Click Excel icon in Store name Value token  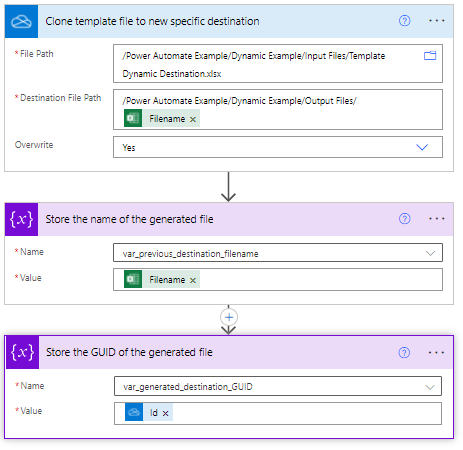click(x=133, y=279)
